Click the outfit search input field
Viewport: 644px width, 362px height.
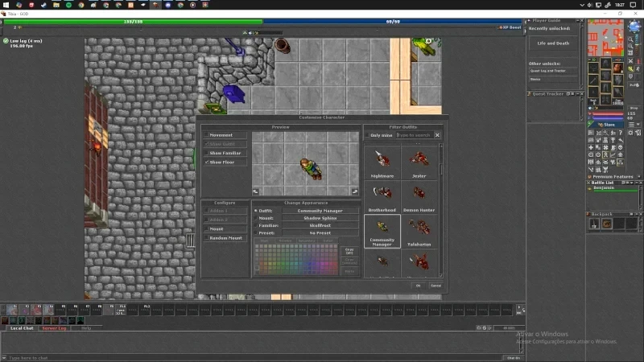tap(414, 135)
